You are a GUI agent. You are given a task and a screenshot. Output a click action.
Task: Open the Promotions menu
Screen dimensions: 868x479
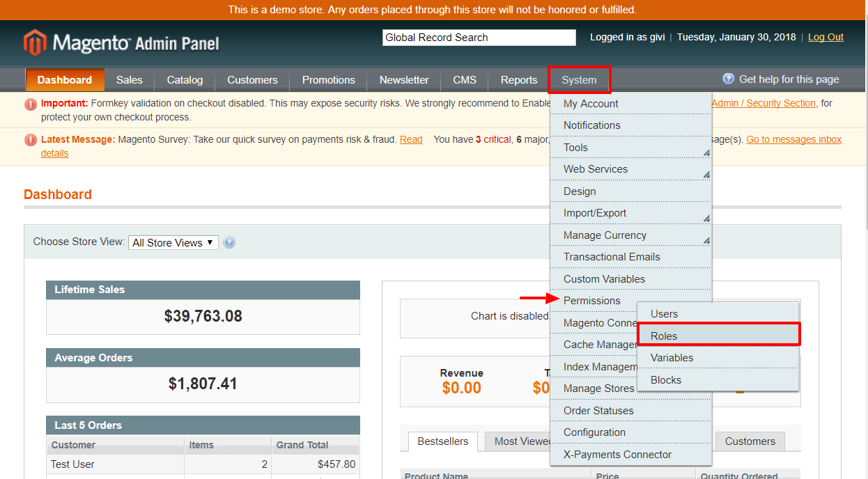coord(329,80)
